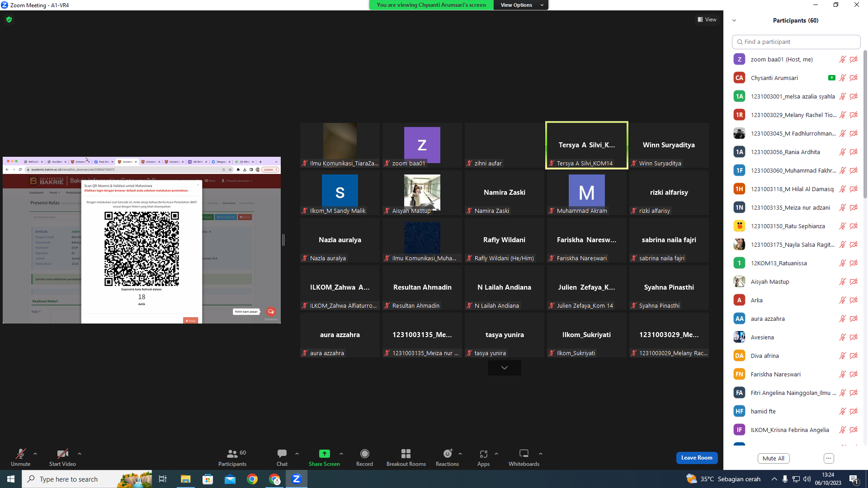Image resolution: width=868 pixels, height=488 pixels.
Task: Open new tab in shared browser
Action: 260,162
